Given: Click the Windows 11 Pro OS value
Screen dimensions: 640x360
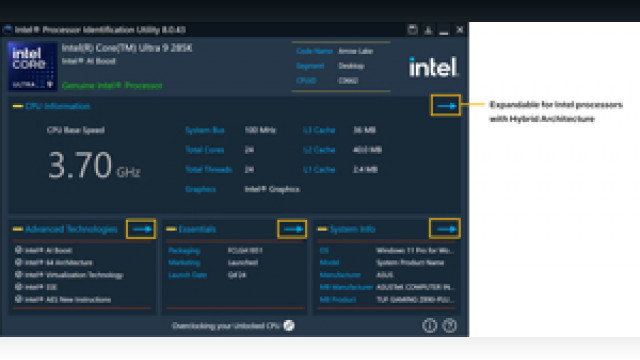Looking at the screenshot, I should point(415,250).
